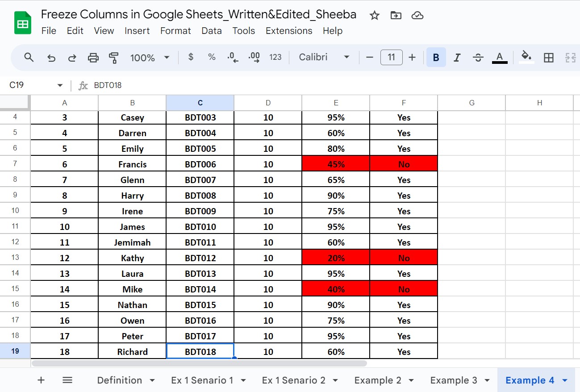Open the Borders menu icon
The image size is (580, 392).
point(548,57)
